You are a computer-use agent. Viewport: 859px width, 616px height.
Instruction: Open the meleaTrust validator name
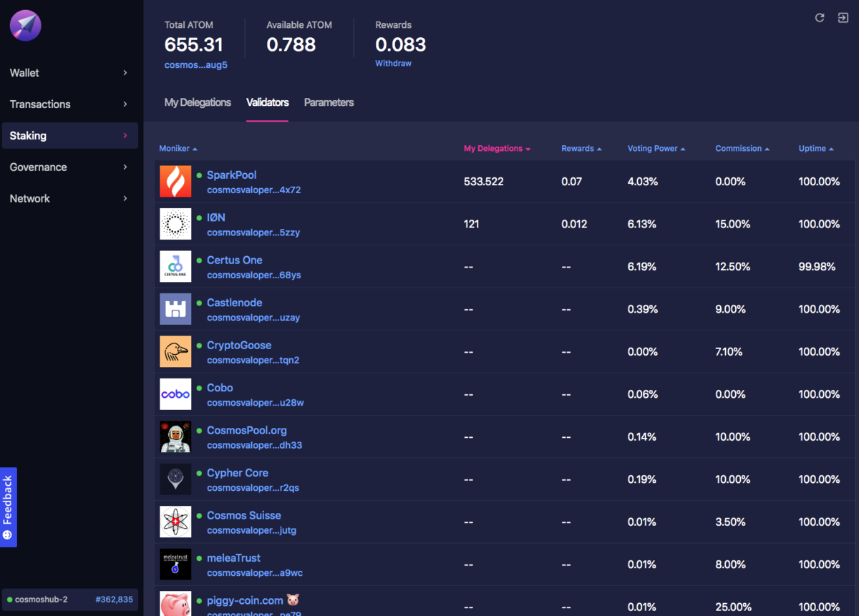[x=234, y=558]
